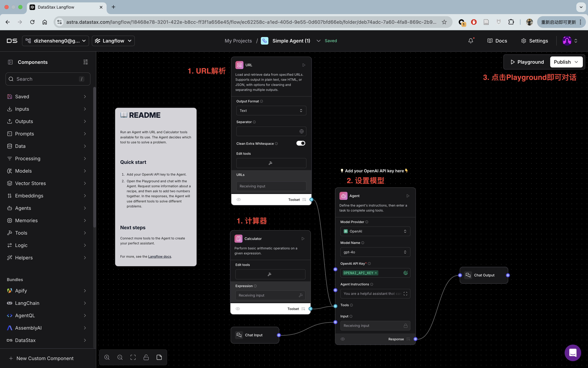Toggle Agent Response visibility eye

coord(343,339)
